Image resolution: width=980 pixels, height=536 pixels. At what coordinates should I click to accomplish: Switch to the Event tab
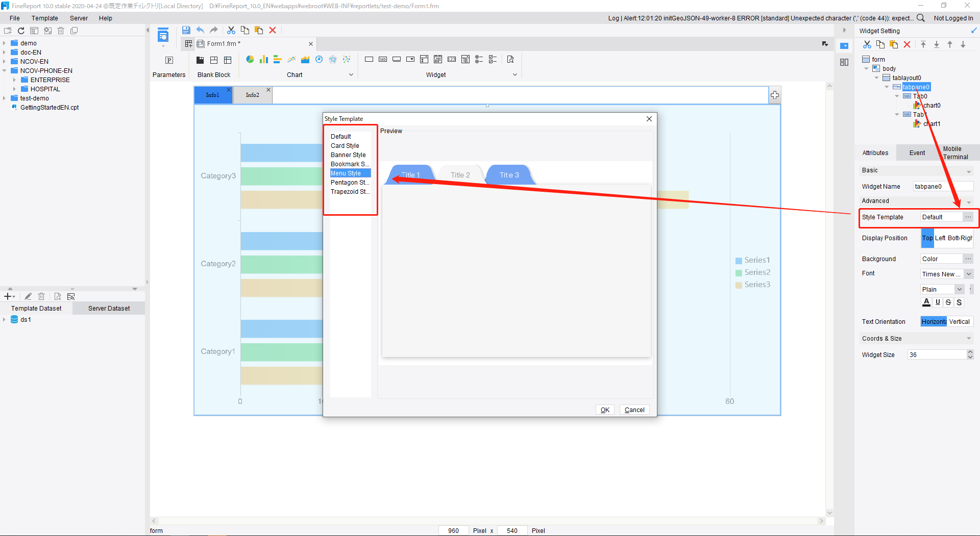(x=917, y=153)
